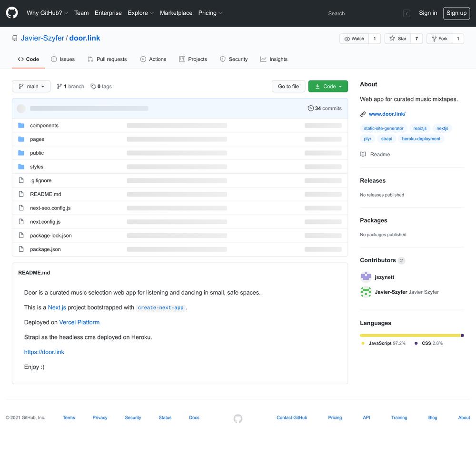Expand the Pricing dropdown in header

[x=210, y=13]
